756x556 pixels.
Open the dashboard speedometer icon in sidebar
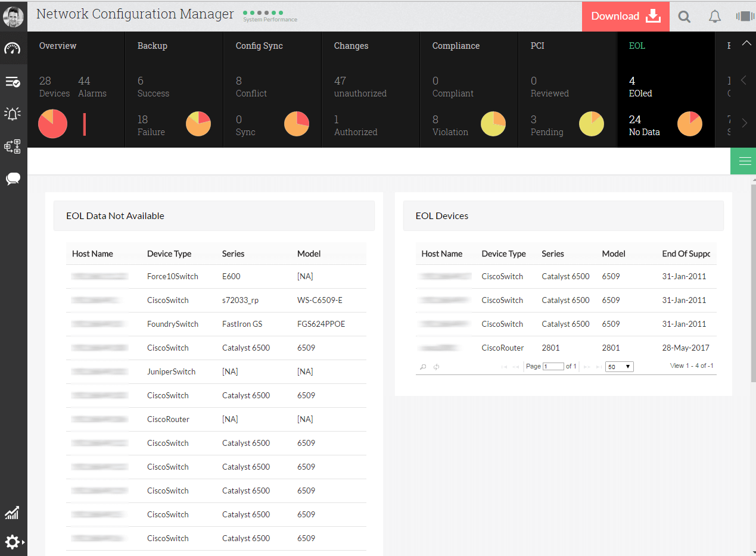click(13, 48)
